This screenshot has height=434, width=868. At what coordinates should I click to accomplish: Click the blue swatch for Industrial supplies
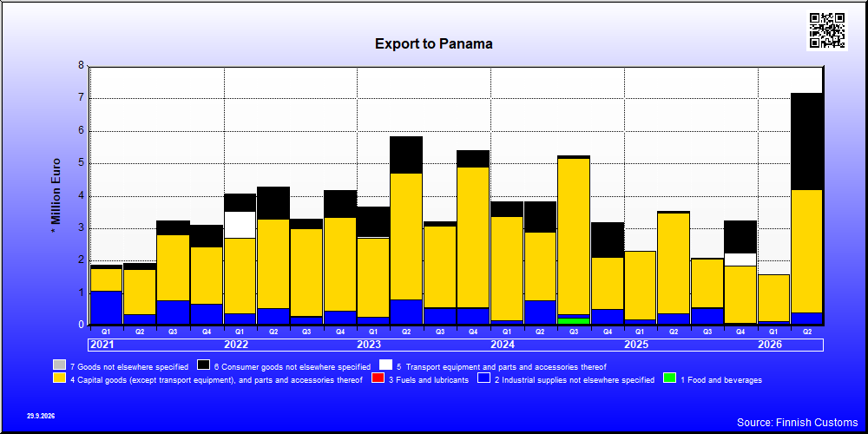point(484,378)
